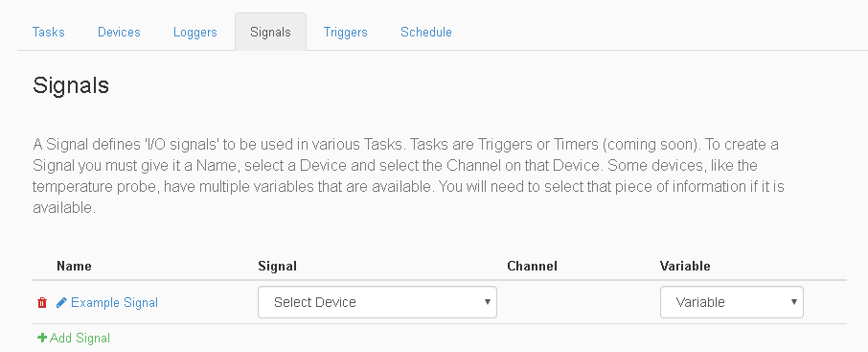Open the Example Signal link
The image size is (868, 352).
pyautogui.click(x=115, y=303)
